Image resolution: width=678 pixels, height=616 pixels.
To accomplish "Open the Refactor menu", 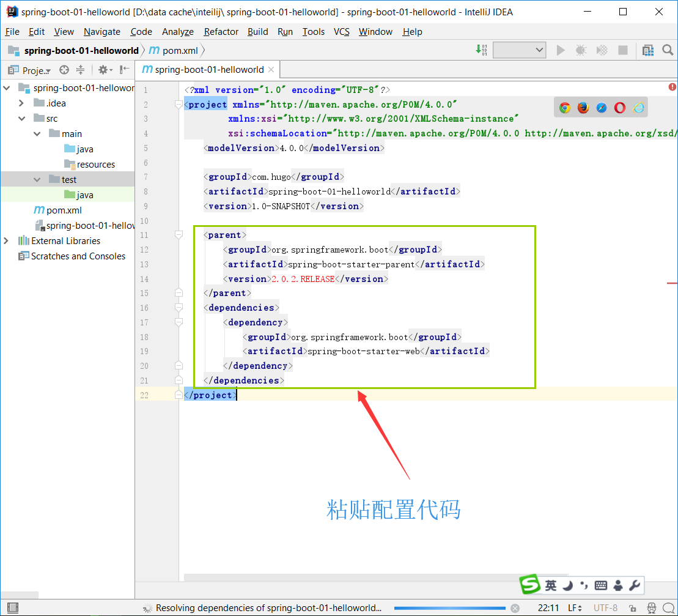I will [x=221, y=32].
